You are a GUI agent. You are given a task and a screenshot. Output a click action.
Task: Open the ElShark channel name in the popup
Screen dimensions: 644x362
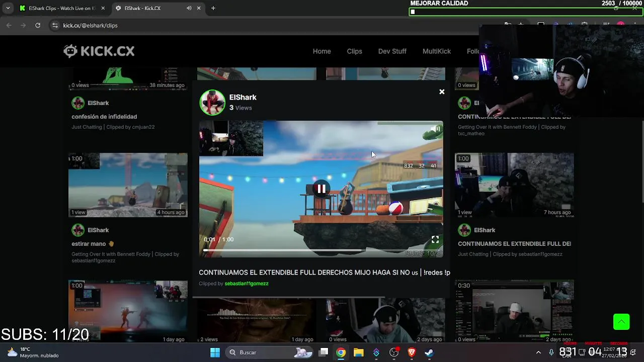[243, 97]
